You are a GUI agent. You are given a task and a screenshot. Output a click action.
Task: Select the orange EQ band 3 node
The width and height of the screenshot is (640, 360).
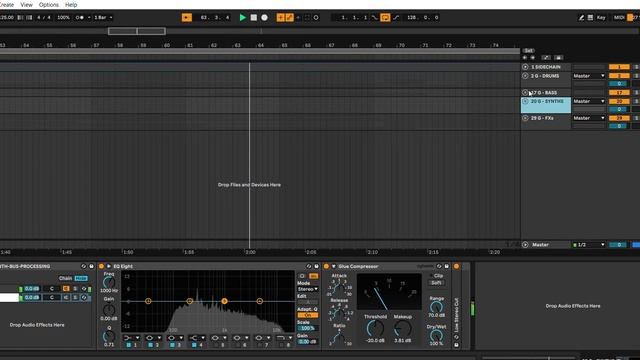coord(224,301)
